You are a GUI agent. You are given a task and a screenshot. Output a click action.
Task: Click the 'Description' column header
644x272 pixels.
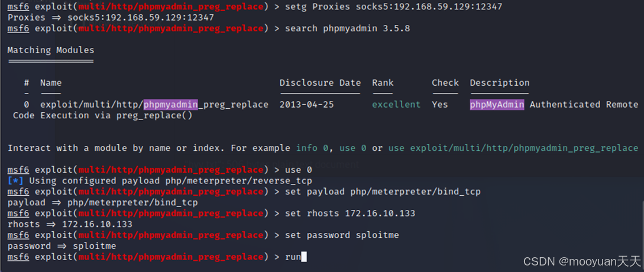(x=500, y=83)
